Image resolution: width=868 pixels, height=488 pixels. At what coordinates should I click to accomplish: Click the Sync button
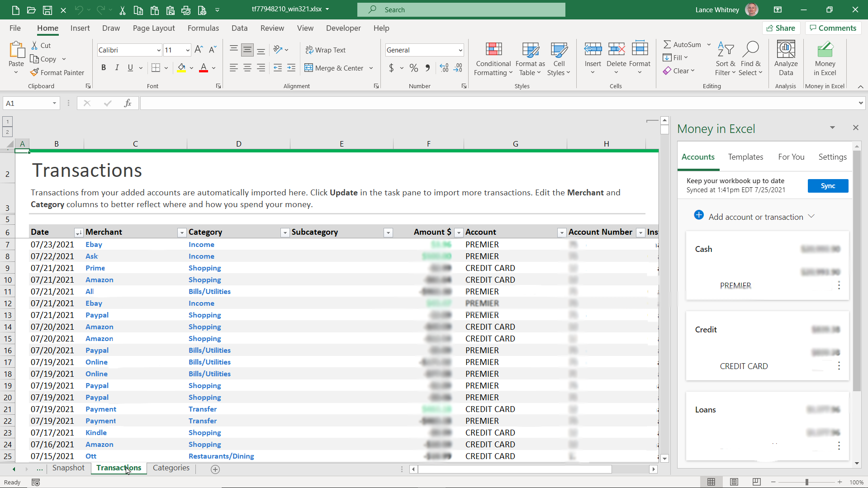(828, 186)
